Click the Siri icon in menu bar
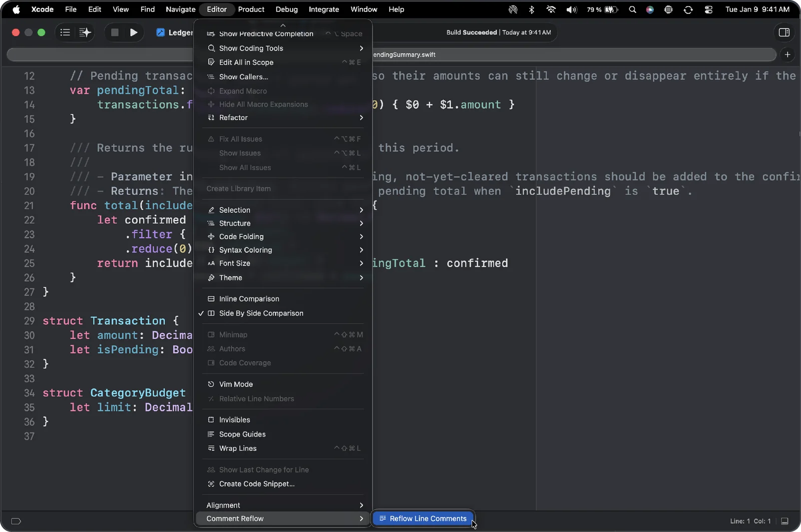Screen dimensions: 801x532 tap(650, 9)
